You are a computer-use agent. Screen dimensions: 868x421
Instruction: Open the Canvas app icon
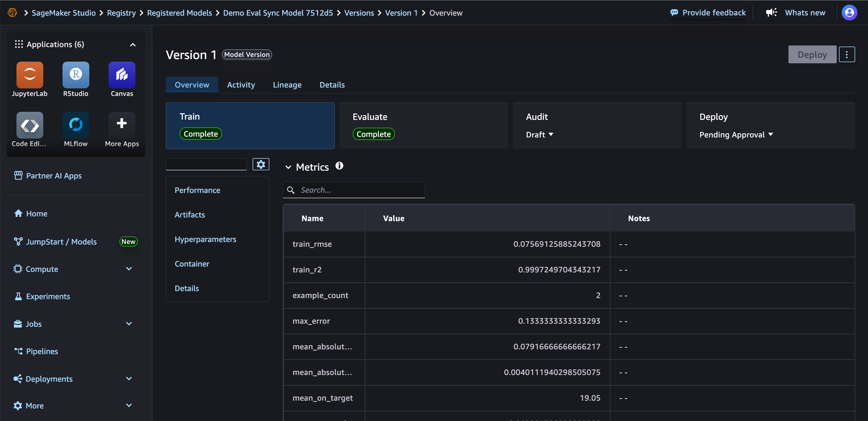tap(122, 75)
